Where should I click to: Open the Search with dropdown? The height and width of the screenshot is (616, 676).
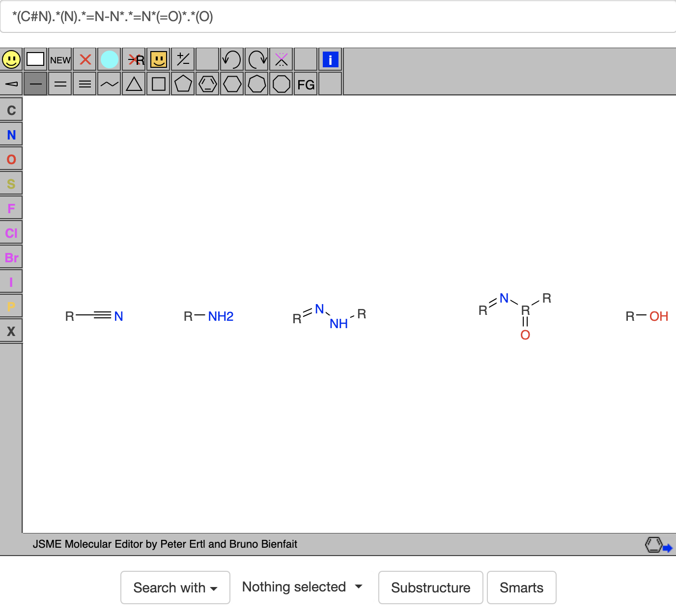[175, 588]
